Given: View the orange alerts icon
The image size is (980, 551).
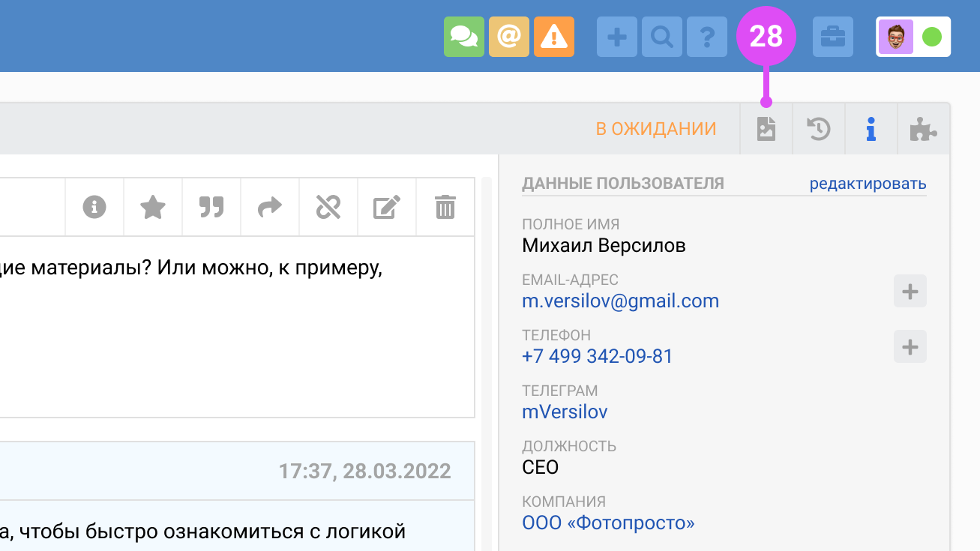Looking at the screenshot, I should [x=554, y=36].
